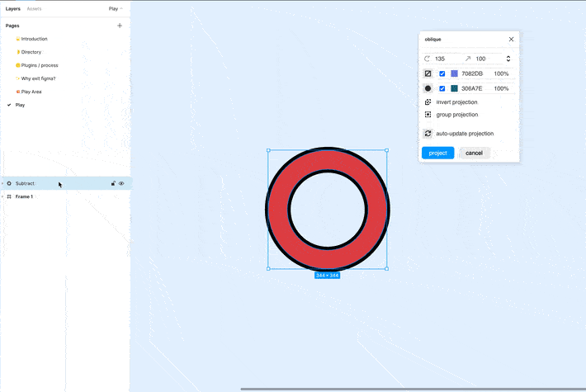Edit the 306A7E opacity 100%
The image size is (586, 392).
pos(501,88)
